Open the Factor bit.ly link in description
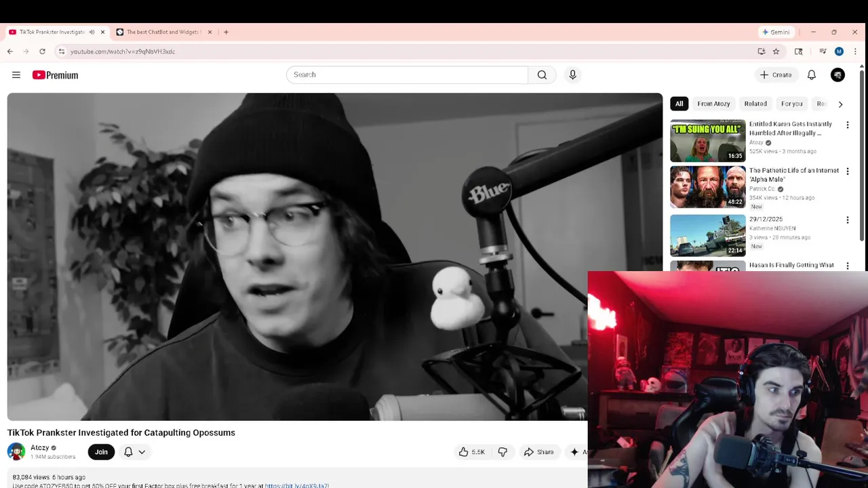 tap(296, 485)
